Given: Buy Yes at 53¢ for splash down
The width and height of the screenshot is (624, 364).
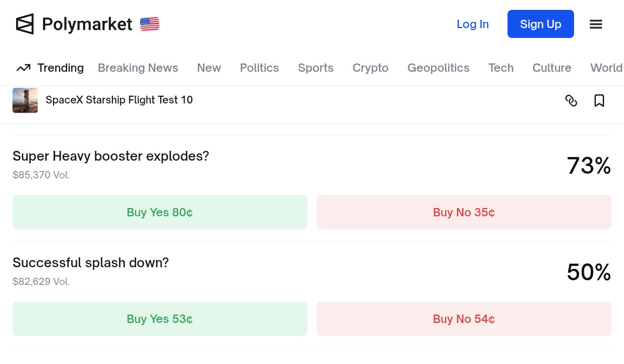Looking at the screenshot, I should (160, 319).
